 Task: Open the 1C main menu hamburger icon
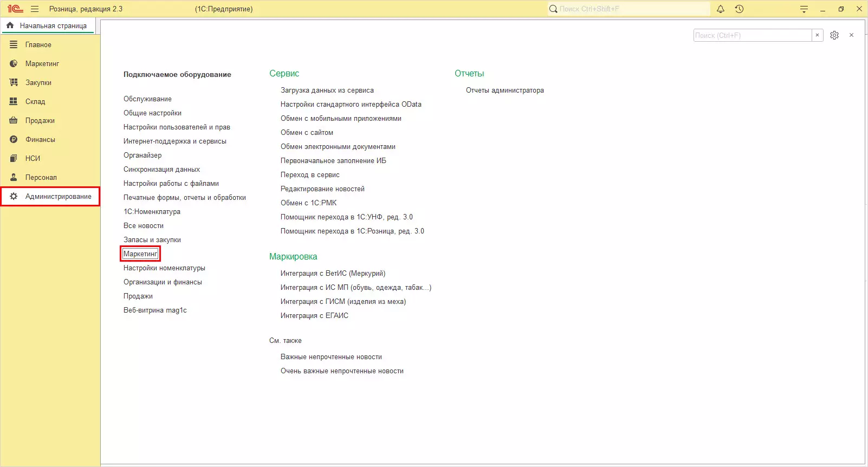coord(35,9)
